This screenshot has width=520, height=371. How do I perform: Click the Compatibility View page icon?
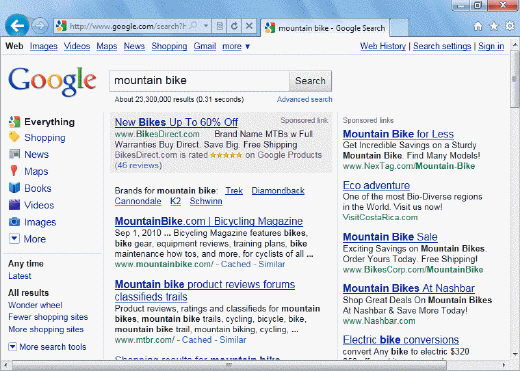pos(219,26)
